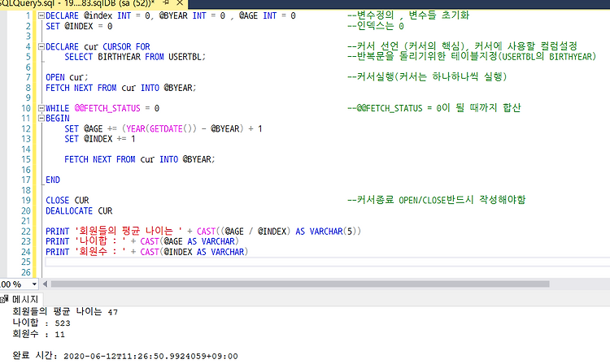Click the '나이합 : 523' output line
The height and width of the screenshot is (364, 610).
click(x=41, y=323)
